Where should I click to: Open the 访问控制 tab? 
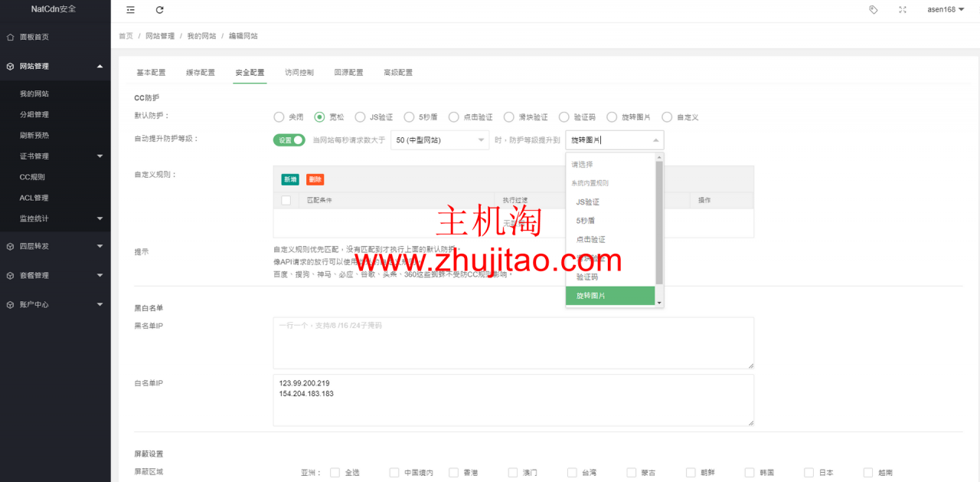click(x=299, y=71)
